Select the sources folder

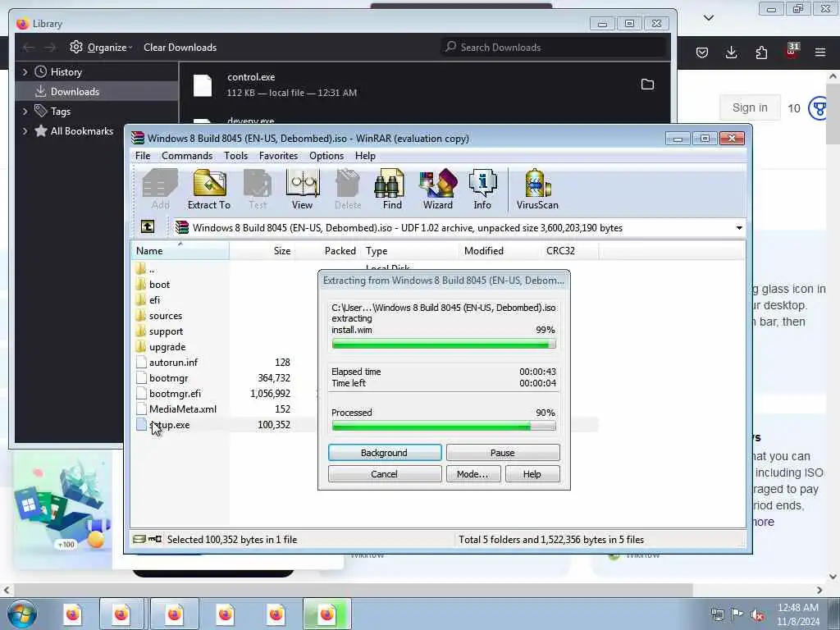[x=166, y=316]
